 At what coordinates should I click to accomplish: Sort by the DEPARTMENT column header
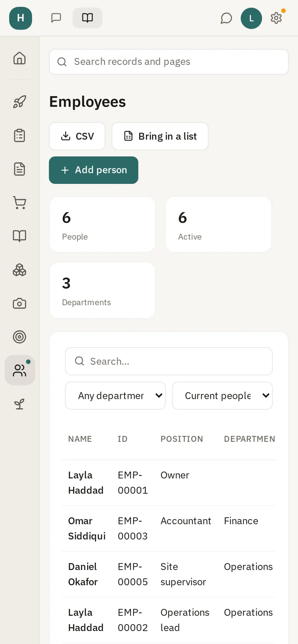click(x=250, y=439)
